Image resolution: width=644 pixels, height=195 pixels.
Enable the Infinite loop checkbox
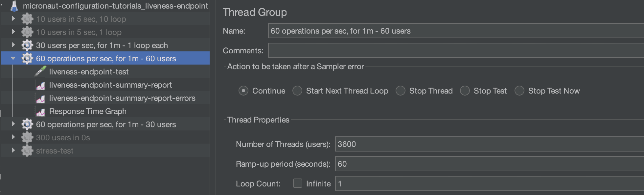click(298, 183)
